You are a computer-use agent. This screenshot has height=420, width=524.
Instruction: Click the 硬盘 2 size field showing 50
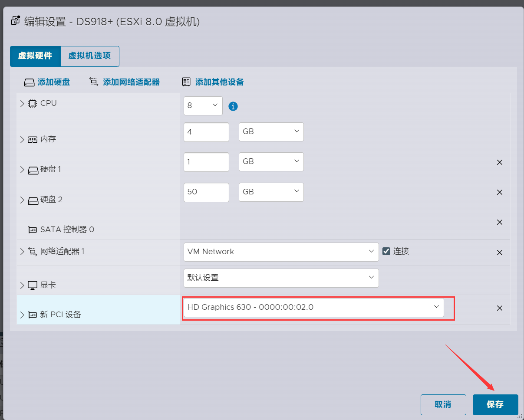(206, 192)
